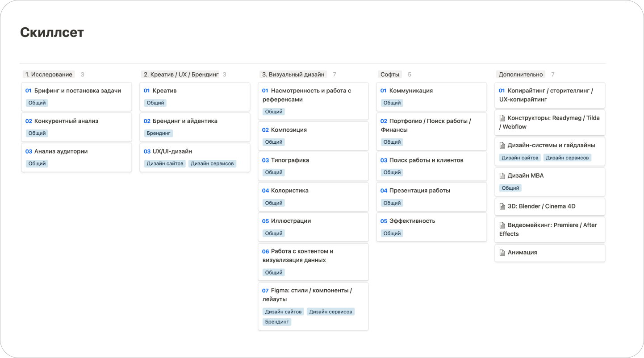Click page icon next to Конструкторы: Readymag card

[502, 118]
